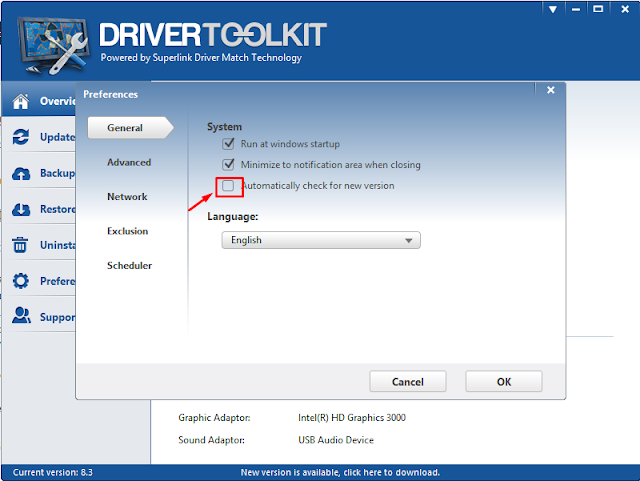Uncheck Minimize to notification area when closing
The image size is (640, 481).
228,165
